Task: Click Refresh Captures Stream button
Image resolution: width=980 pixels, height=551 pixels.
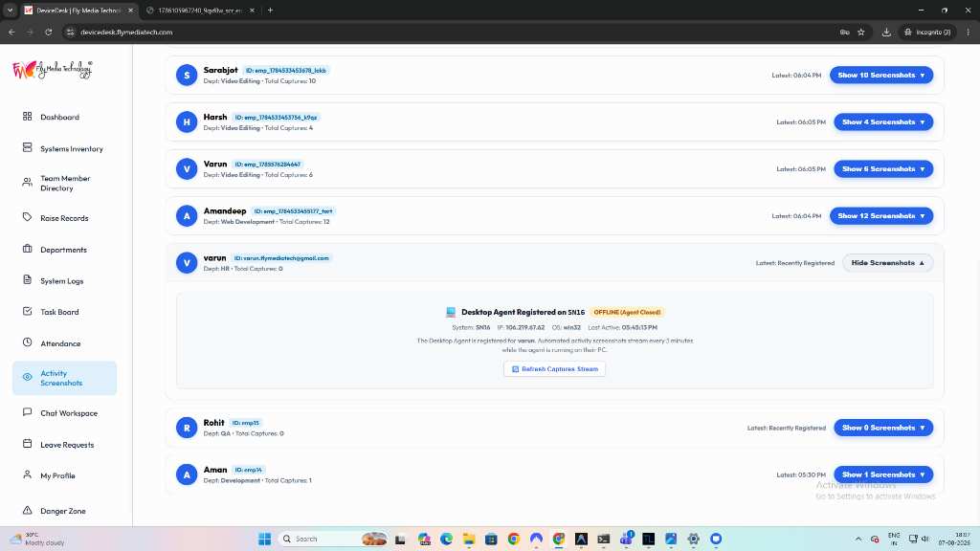Action: 554,369
